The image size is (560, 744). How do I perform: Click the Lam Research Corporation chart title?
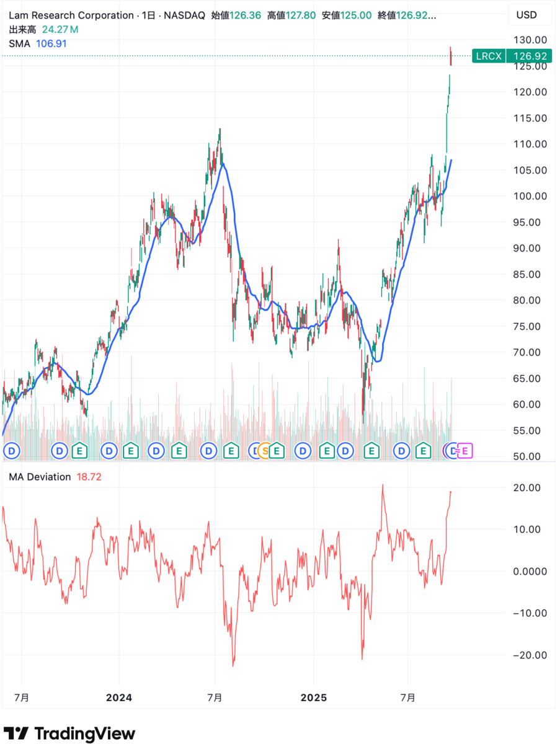(x=71, y=15)
